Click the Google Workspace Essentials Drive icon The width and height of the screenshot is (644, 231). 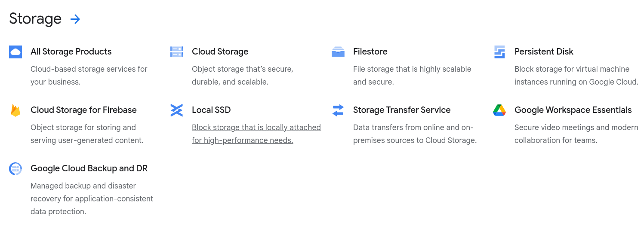tap(499, 110)
